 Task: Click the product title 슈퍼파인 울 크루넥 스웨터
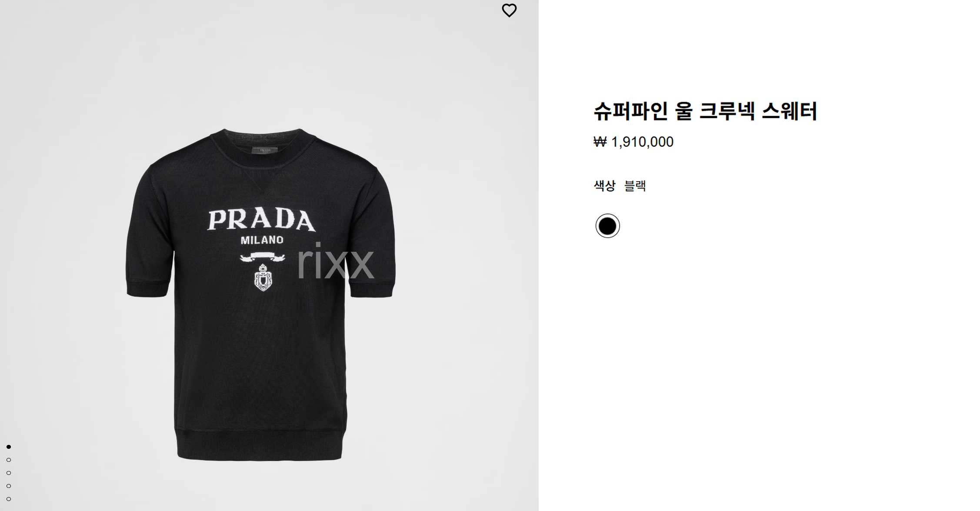click(705, 111)
